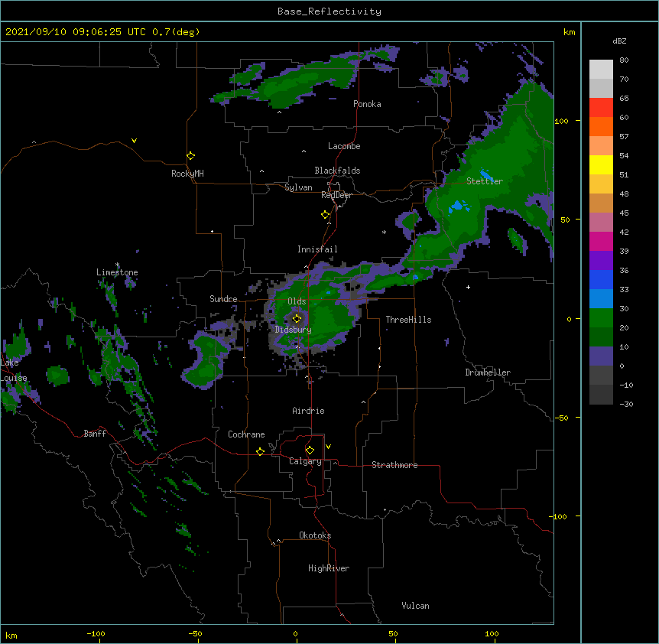This screenshot has height=644, width=659.
Task: Click the yellow diamond marker above Calgary label
Action: point(310,450)
